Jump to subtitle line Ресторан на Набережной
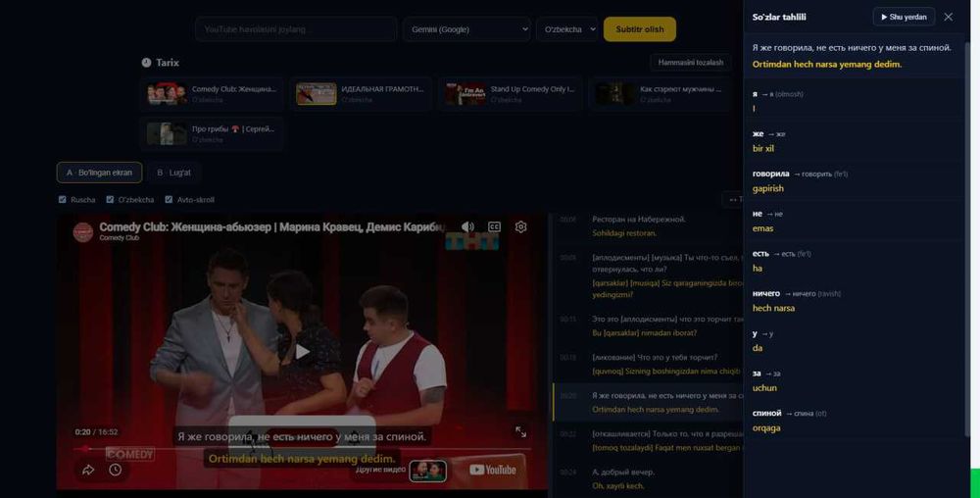The height and width of the screenshot is (498, 980). 639,220
